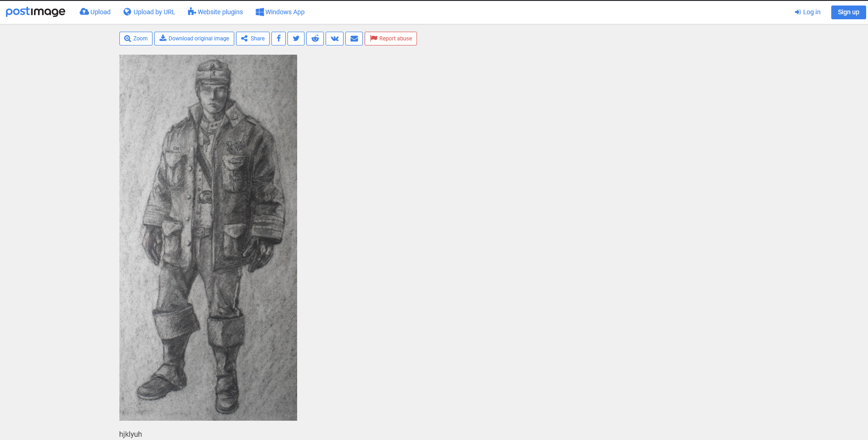Share image on VK
This screenshot has width=868, height=440.
334,39
